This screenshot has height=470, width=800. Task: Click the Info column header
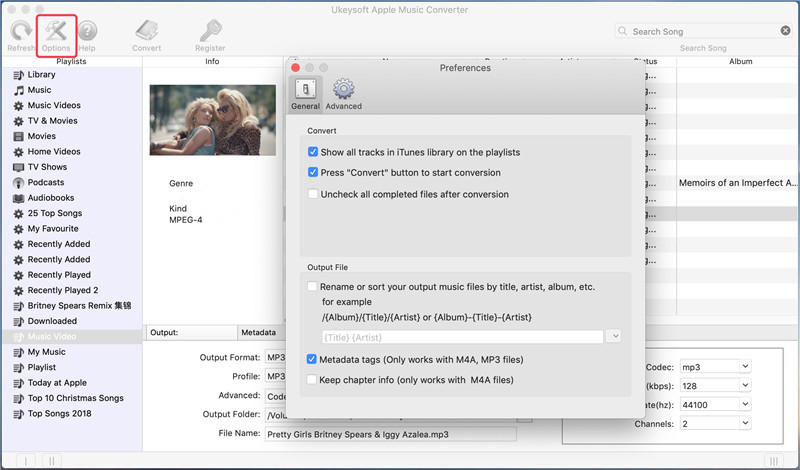pyautogui.click(x=212, y=61)
